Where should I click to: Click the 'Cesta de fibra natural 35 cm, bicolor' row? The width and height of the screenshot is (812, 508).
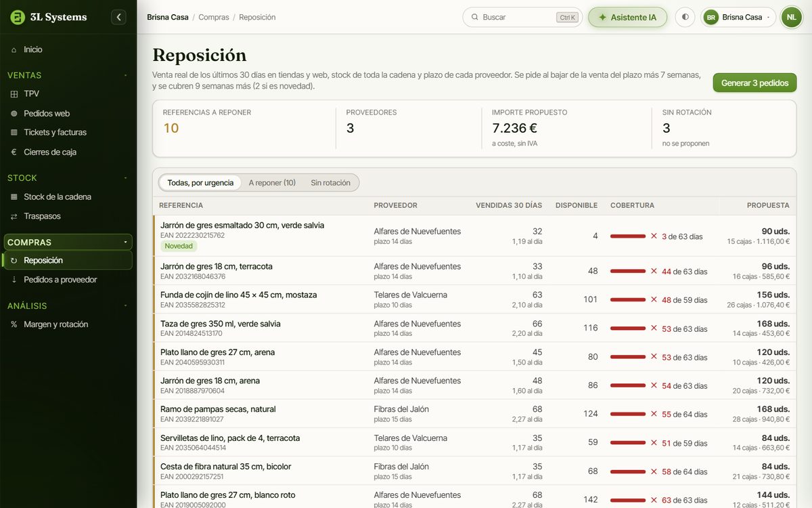pos(474,471)
